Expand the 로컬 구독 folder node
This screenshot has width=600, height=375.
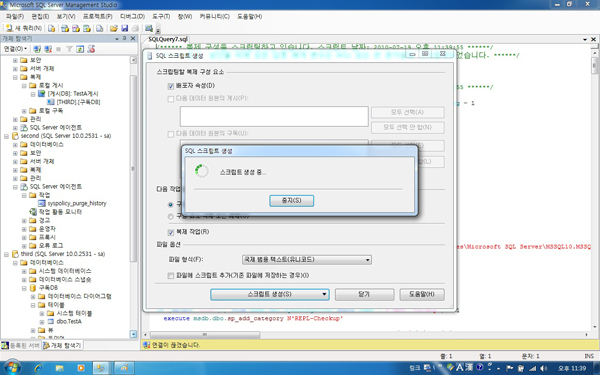pyautogui.click(x=24, y=111)
